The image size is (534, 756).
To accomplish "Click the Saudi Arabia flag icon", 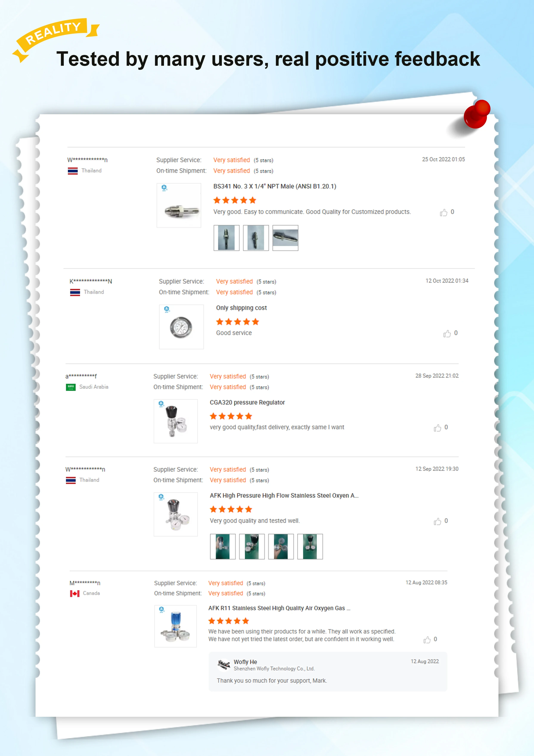I will [x=71, y=387].
